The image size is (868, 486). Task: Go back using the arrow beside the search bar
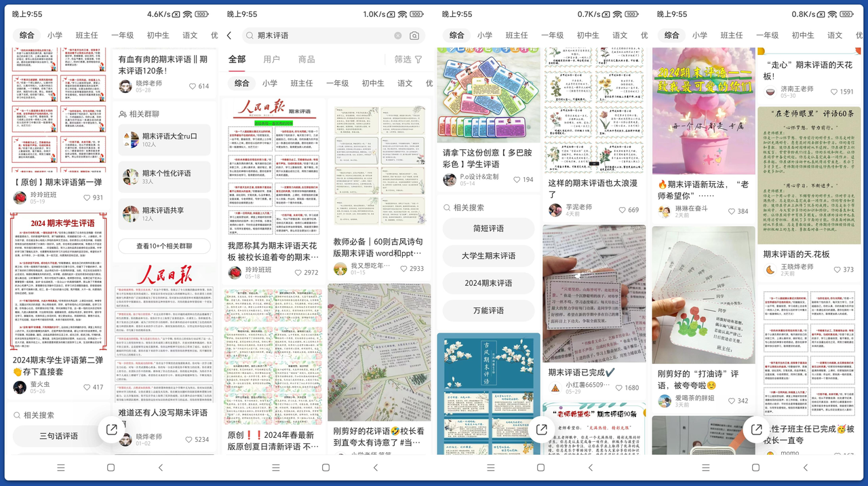[229, 35]
